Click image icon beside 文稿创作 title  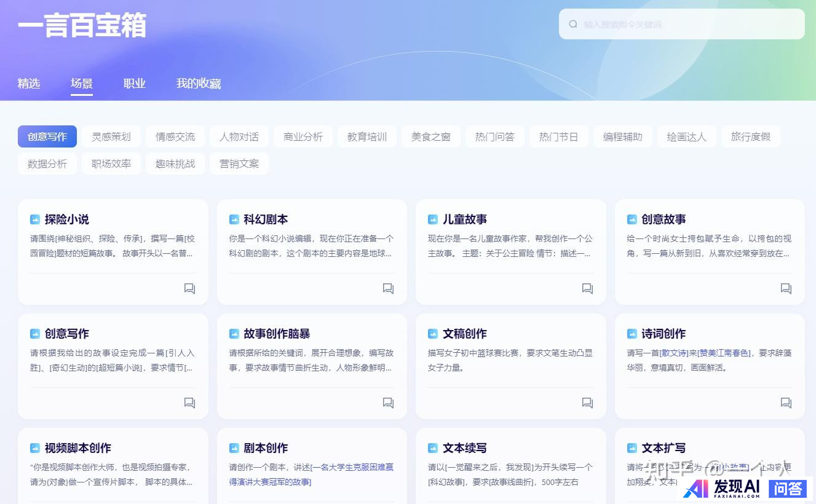point(433,334)
